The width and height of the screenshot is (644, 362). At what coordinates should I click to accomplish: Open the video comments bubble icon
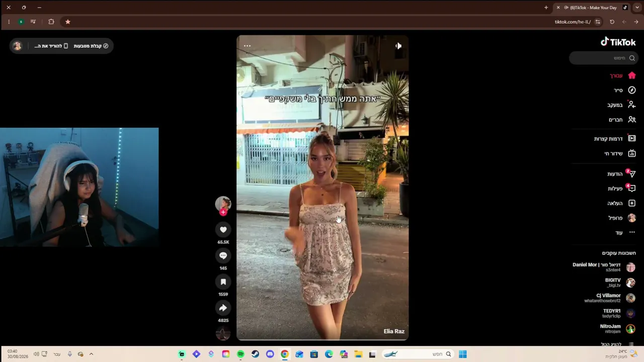[x=223, y=256]
